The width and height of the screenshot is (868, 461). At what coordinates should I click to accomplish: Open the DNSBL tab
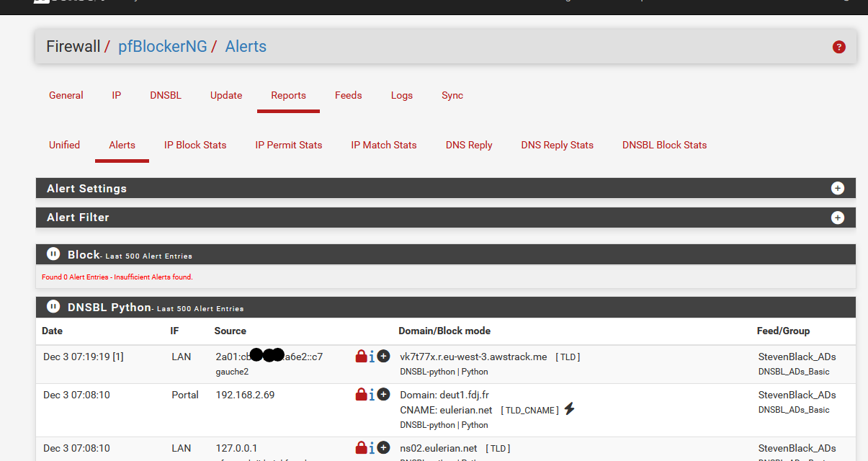(166, 95)
